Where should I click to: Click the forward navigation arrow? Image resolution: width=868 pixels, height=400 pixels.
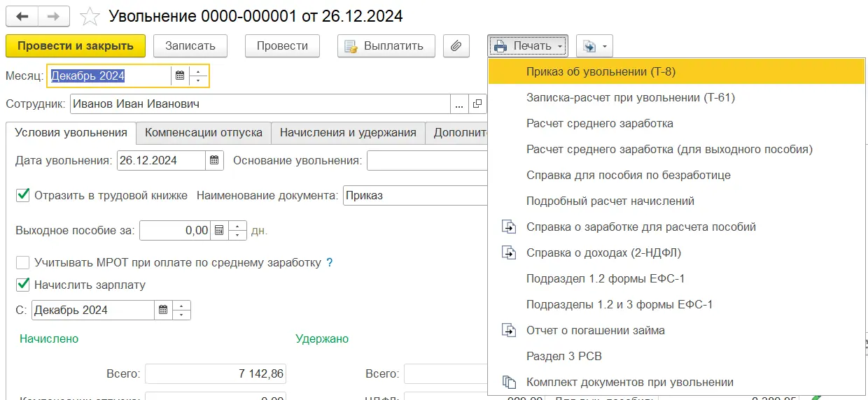point(54,15)
